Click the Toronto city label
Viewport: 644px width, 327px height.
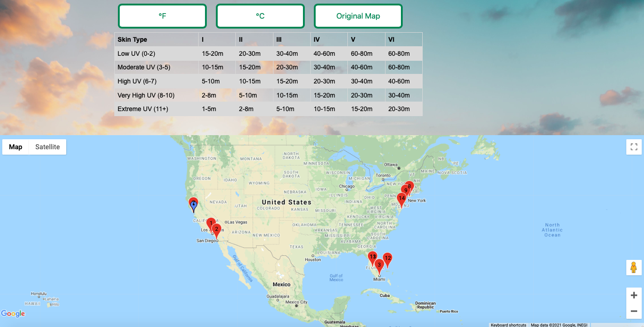(x=383, y=176)
